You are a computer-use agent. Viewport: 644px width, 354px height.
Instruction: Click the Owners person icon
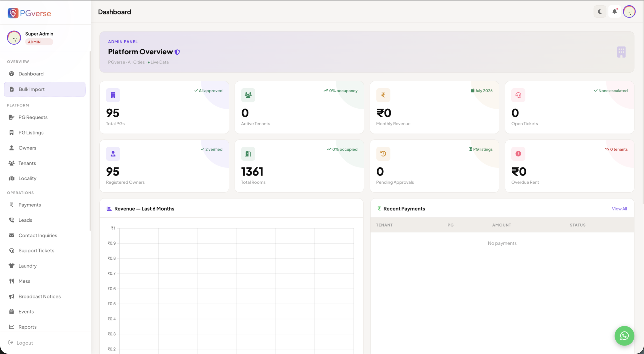[12, 148]
